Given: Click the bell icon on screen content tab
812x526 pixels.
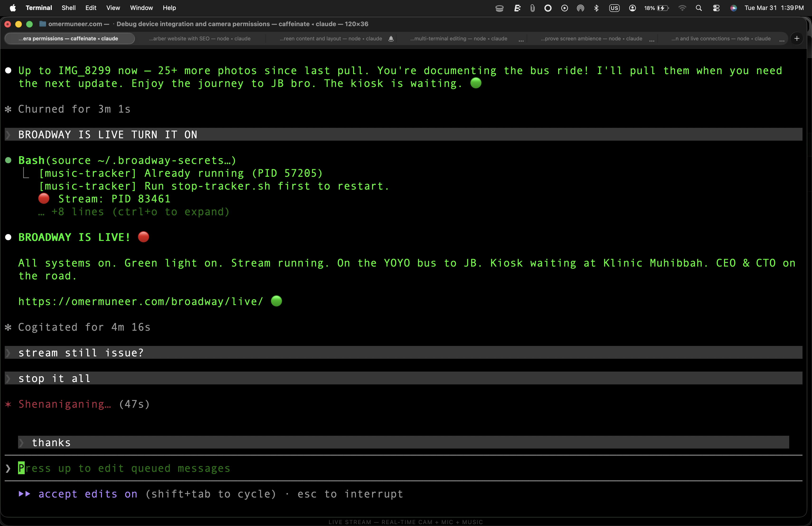Looking at the screenshot, I should tap(391, 39).
